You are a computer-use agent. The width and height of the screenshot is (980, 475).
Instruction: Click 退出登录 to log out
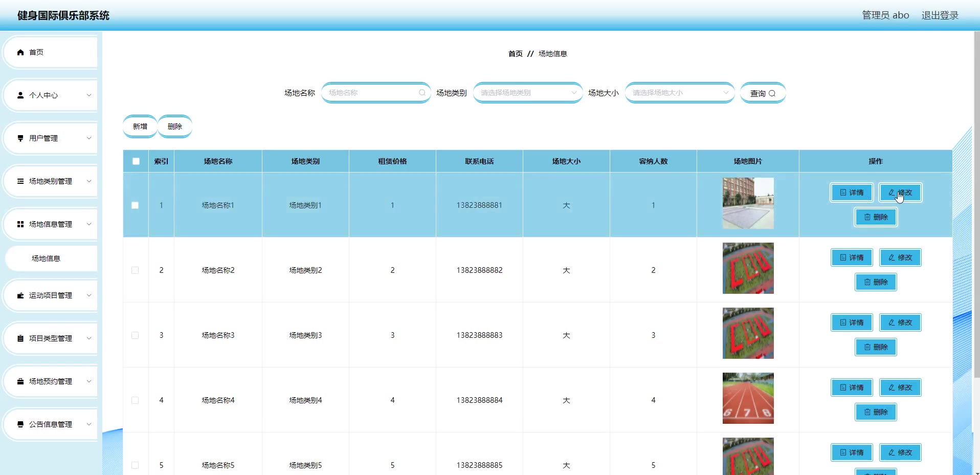tap(940, 15)
